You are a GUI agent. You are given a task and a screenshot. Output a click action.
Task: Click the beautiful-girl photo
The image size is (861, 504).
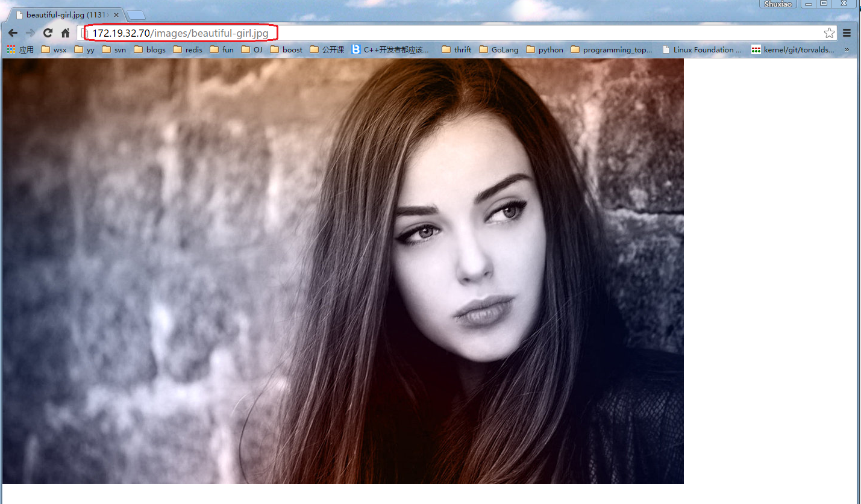pos(342,271)
